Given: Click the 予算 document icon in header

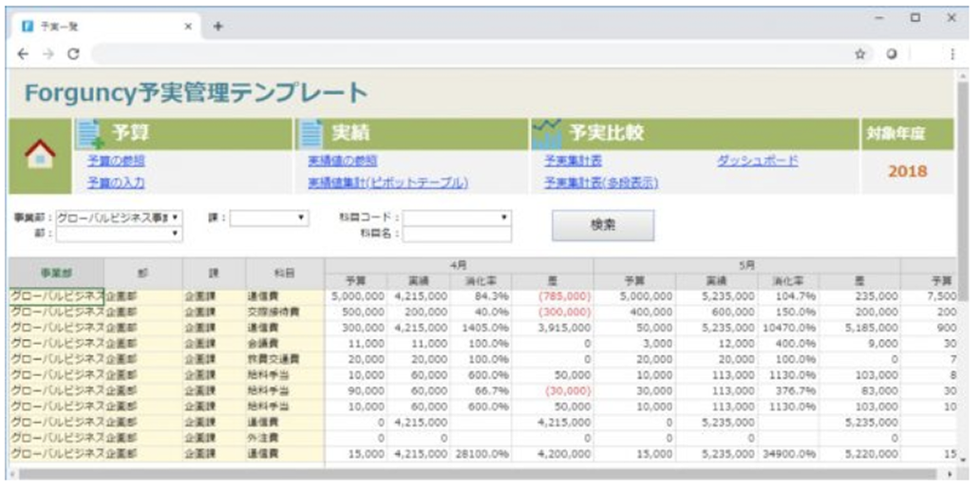Looking at the screenshot, I should (x=90, y=133).
